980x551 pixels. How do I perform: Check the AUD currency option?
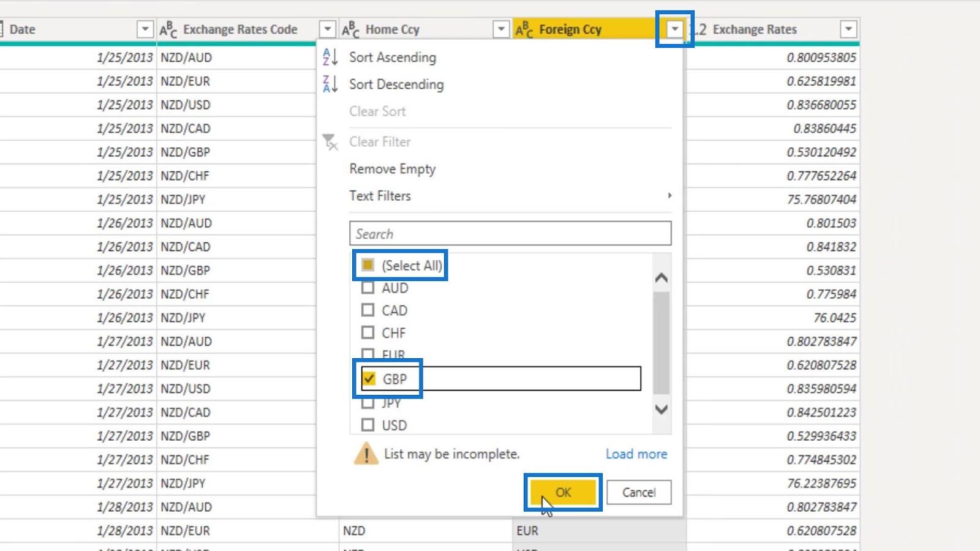[367, 288]
